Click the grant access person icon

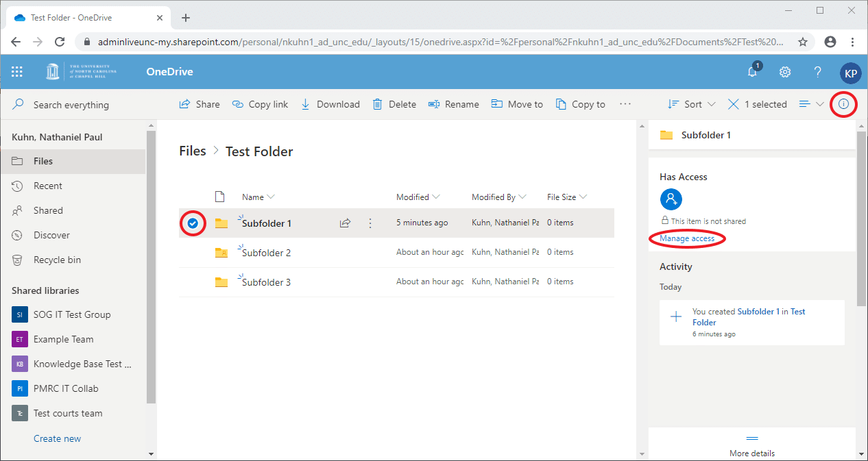(671, 199)
